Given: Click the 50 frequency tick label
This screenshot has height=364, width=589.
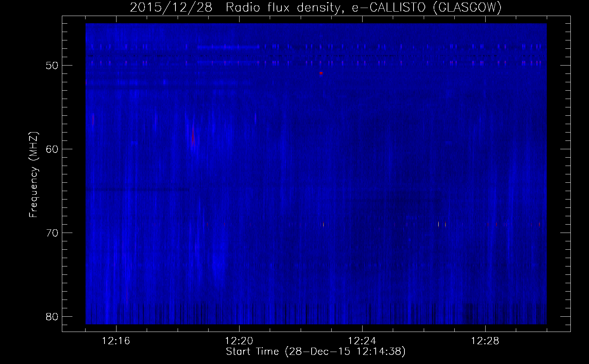Looking at the screenshot, I should 51,66.
